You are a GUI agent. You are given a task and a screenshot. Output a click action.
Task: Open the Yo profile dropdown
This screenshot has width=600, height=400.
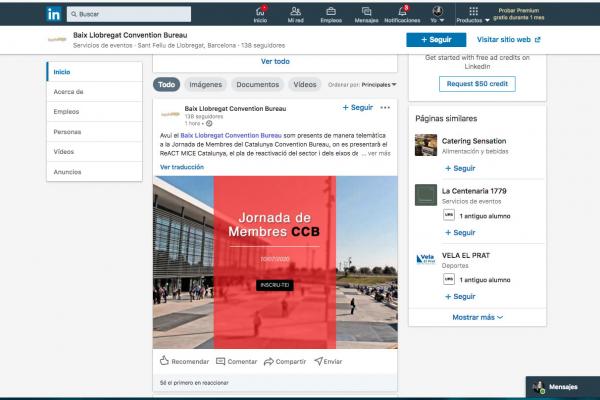click(436, 12)
